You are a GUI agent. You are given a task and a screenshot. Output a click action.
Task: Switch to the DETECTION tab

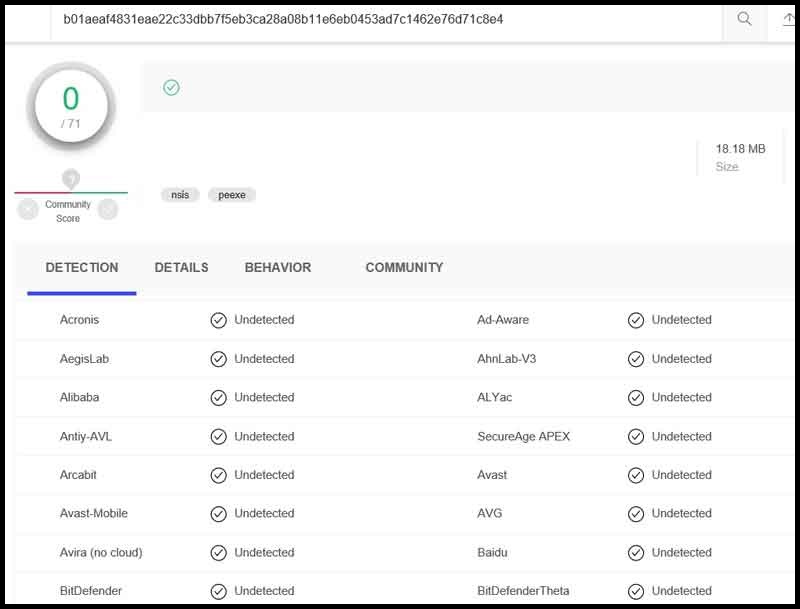tap(82, 267)
